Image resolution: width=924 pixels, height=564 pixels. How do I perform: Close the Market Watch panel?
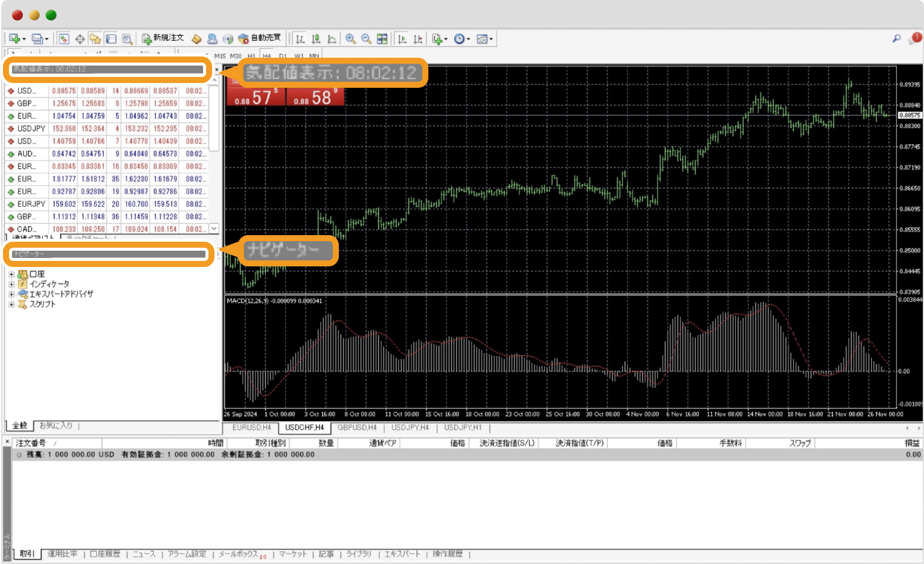217,70
